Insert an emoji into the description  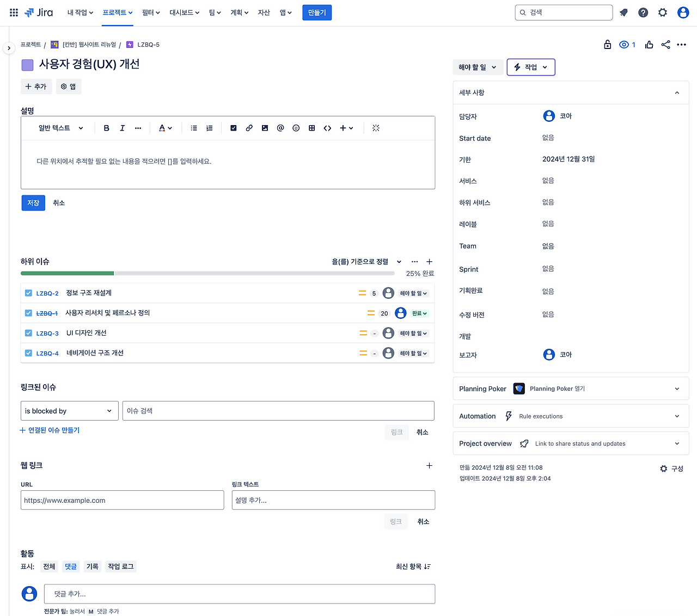296,128
